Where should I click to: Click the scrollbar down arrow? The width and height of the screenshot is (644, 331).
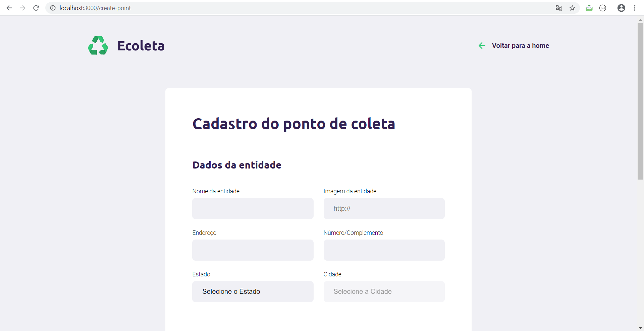640,328
